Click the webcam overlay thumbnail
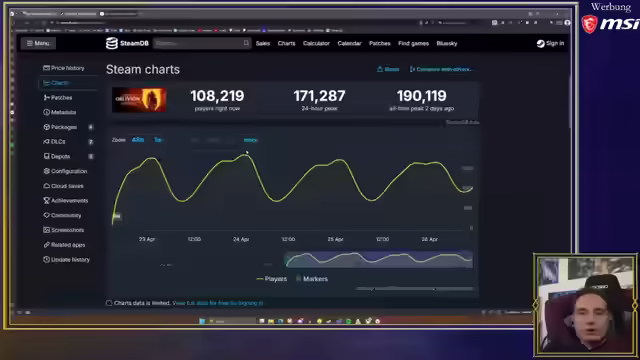This screenshot has height=360, width=640. point(585,304)
